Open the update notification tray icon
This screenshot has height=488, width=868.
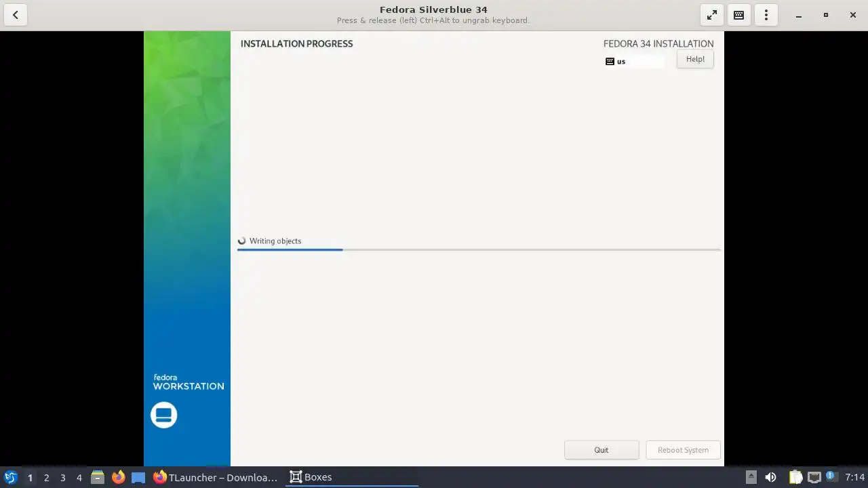(831, 476)
